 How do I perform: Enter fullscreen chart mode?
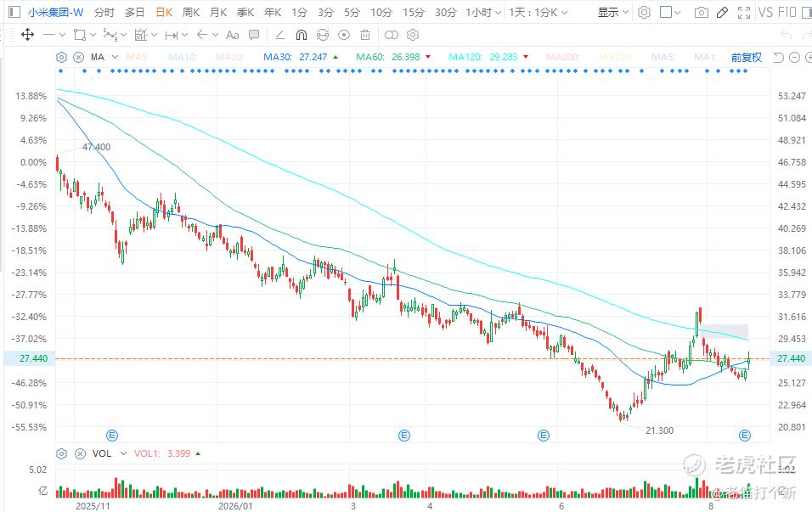[x=744, y=13]
